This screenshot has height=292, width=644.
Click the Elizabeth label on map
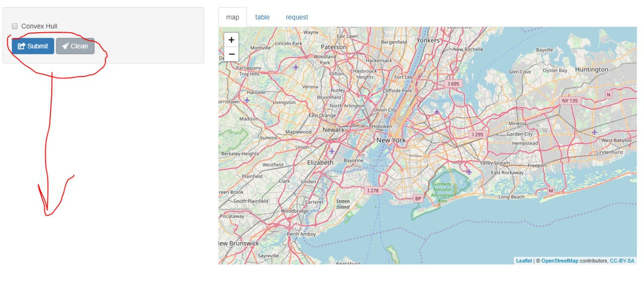320,163
